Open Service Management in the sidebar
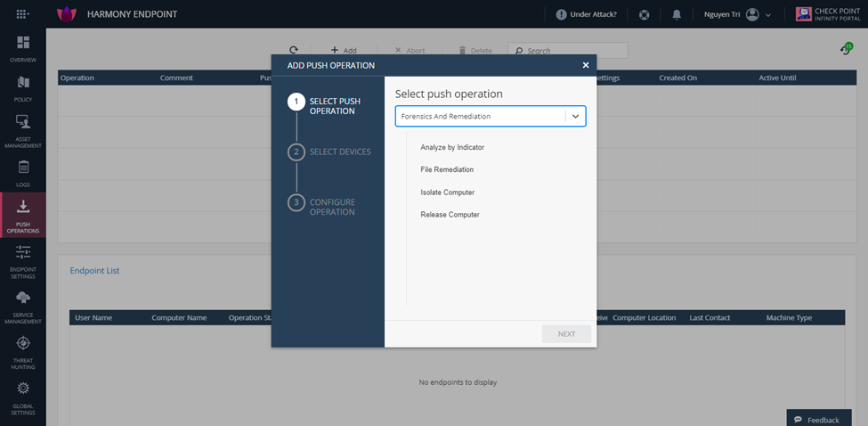This screenshot has height=426, width=868. [x=22, y=307]
